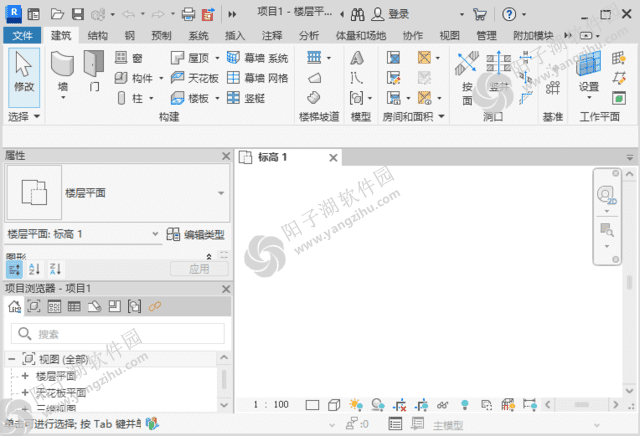
Task: Click the 登录 sign-in link
Action: click(x=398, y=14)
